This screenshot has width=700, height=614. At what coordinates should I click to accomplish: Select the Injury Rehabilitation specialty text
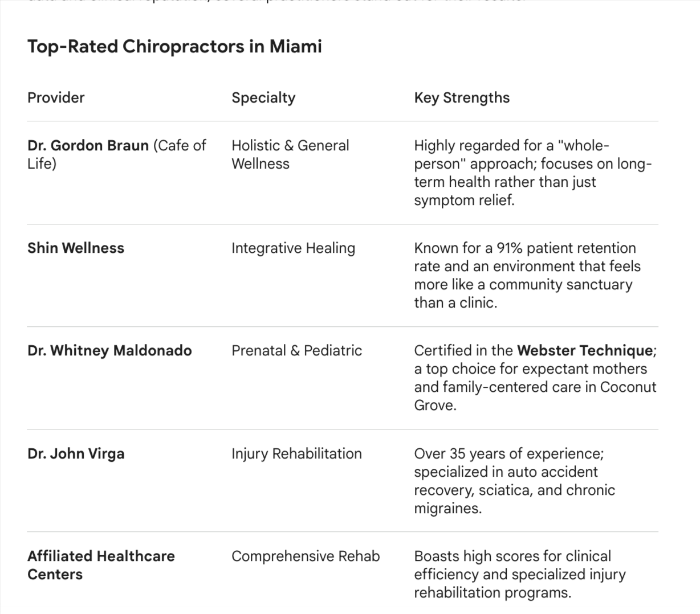[296, 453]
